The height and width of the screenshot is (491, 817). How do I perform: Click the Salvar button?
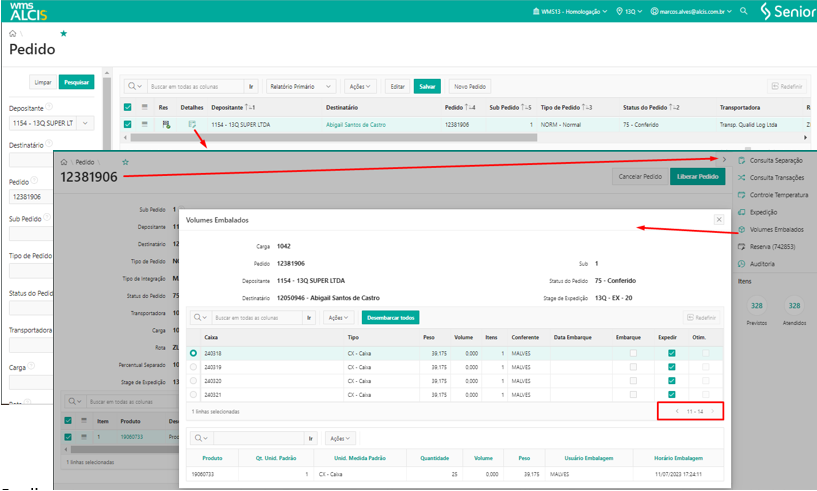pyautogui.click(x=427, y=87)
